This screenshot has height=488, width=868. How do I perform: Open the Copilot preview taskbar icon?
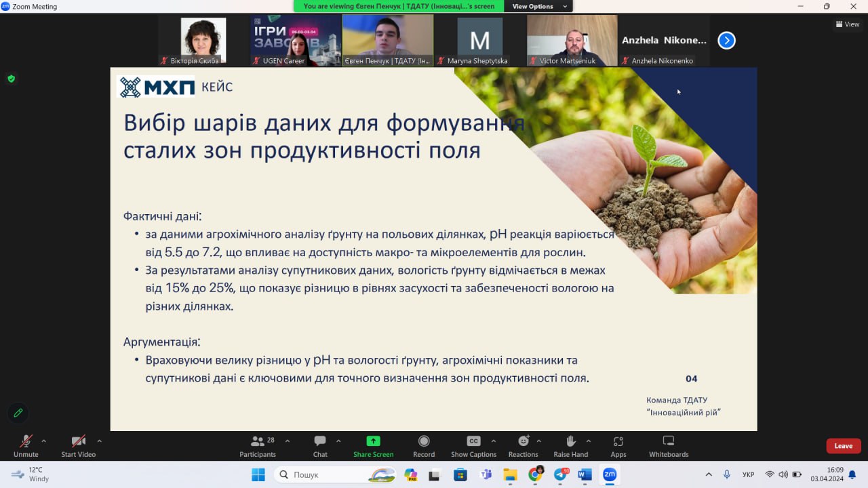click(x=410, y=474)
